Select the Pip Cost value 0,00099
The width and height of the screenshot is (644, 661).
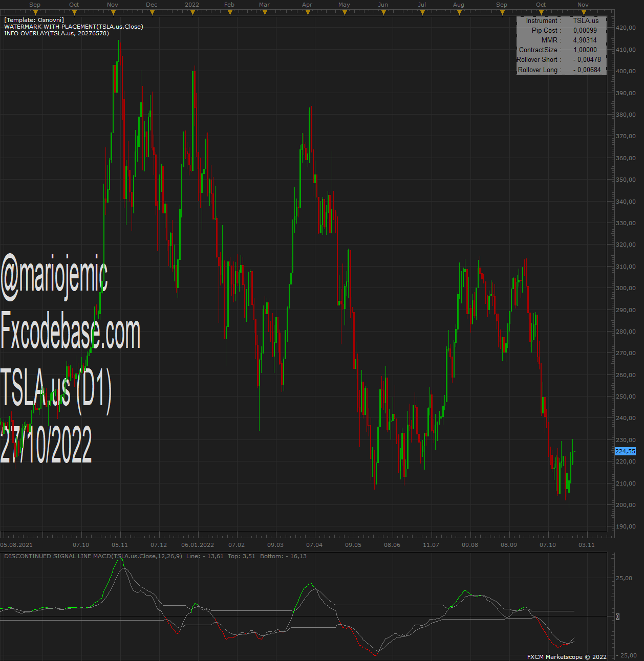pyautogui.click(x=585, y=31)
